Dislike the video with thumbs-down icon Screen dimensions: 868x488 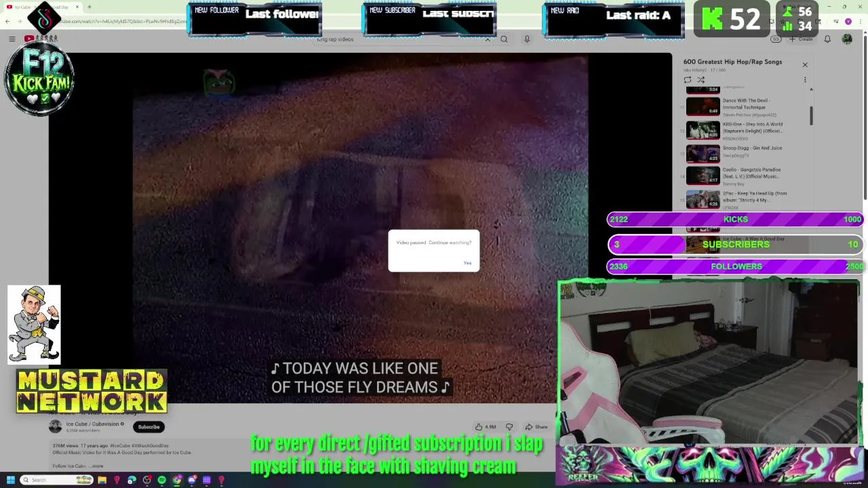(x=509, y=427)
